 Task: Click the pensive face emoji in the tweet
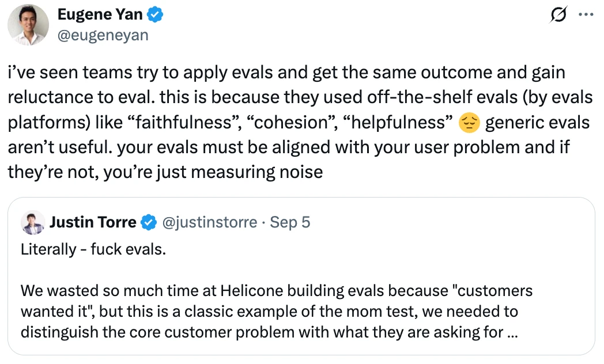click(x=468, y=123)
